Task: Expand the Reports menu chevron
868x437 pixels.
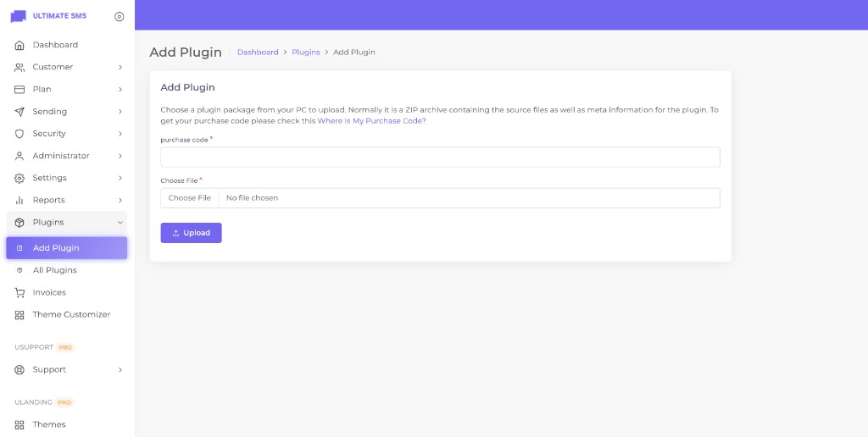Action: click(120, 200)
